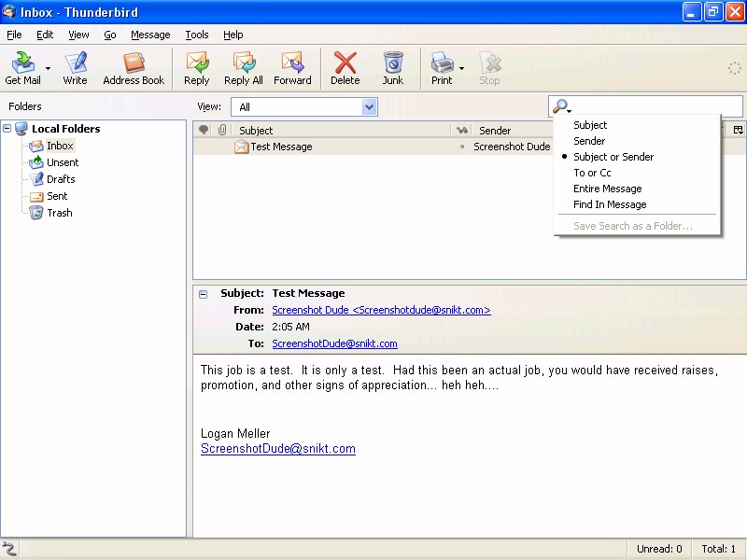
Task: Sort messages by Subject column
Action: tap(341, 130)
